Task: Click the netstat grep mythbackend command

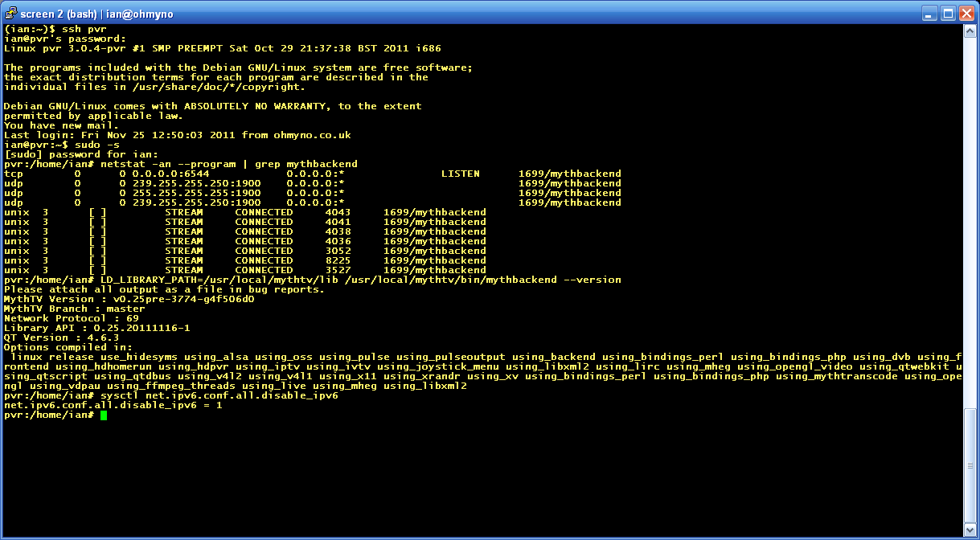Action: point(229,164)
